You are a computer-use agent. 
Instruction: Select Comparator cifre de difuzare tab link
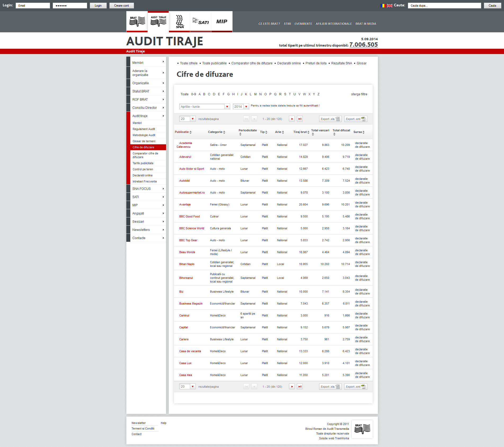pyautogui.click(x=252, y=63)
